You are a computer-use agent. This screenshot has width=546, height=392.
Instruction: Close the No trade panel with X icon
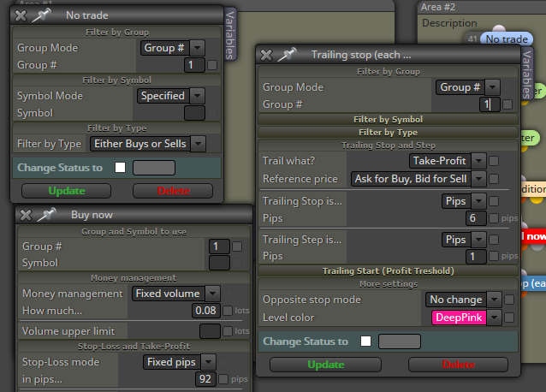click(21, 15)
